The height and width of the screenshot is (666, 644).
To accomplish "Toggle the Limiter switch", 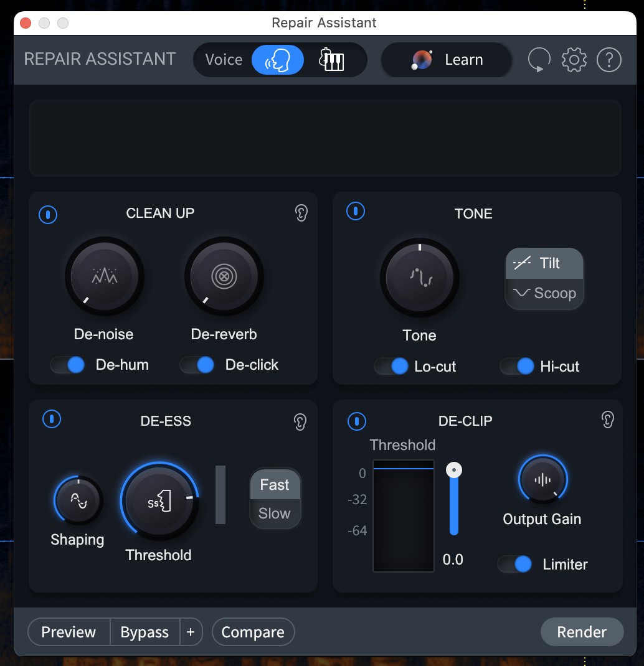I will (514, 565).
